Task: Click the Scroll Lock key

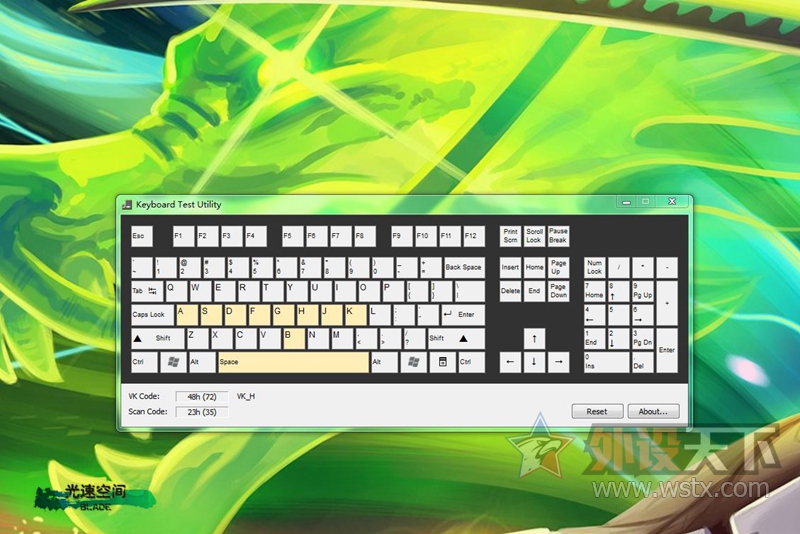Action: click(534, 236)
